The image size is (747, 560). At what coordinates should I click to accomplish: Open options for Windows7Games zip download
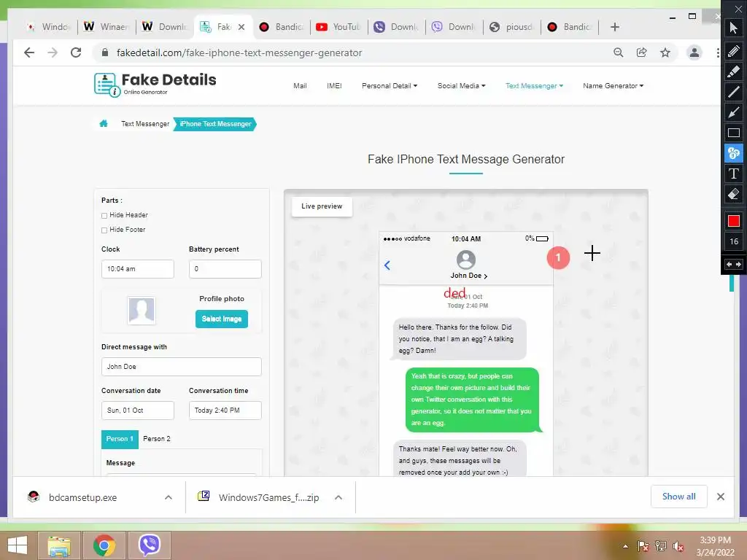click(338, 497)
